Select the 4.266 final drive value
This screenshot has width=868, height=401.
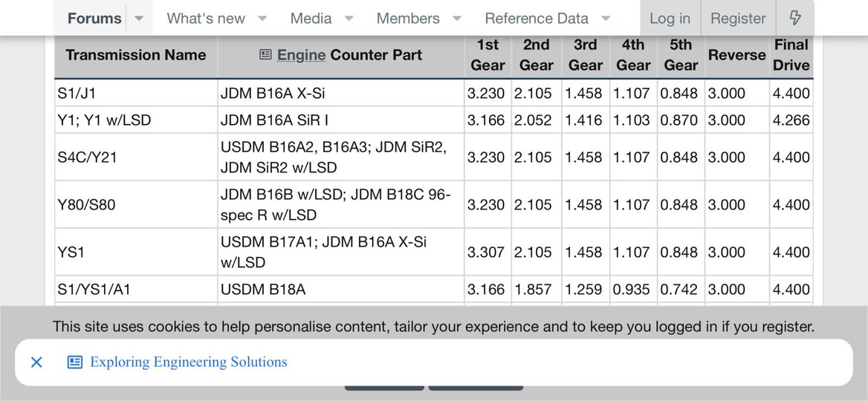(x=791, y=120)
